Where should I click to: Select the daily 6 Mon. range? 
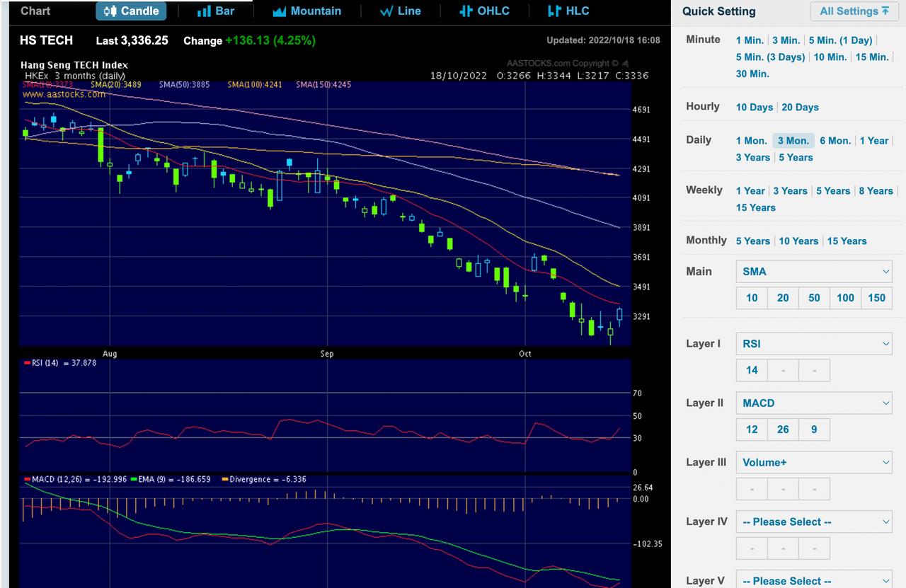835,140
